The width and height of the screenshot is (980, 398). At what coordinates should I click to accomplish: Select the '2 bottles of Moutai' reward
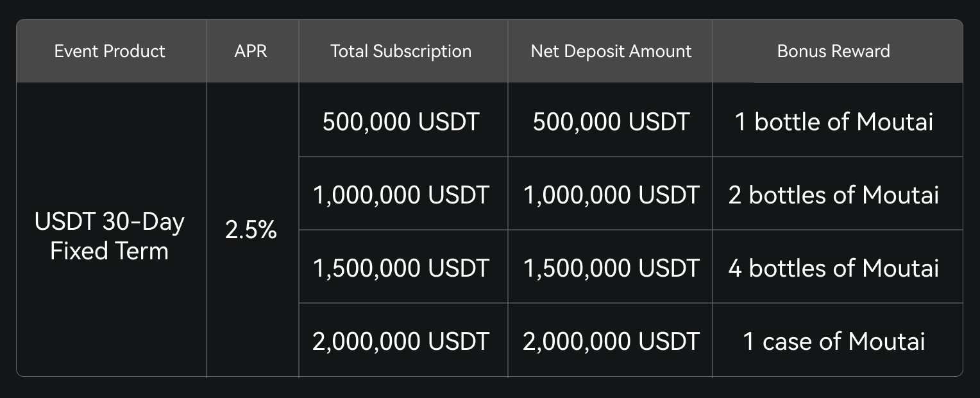pos(833,195)
